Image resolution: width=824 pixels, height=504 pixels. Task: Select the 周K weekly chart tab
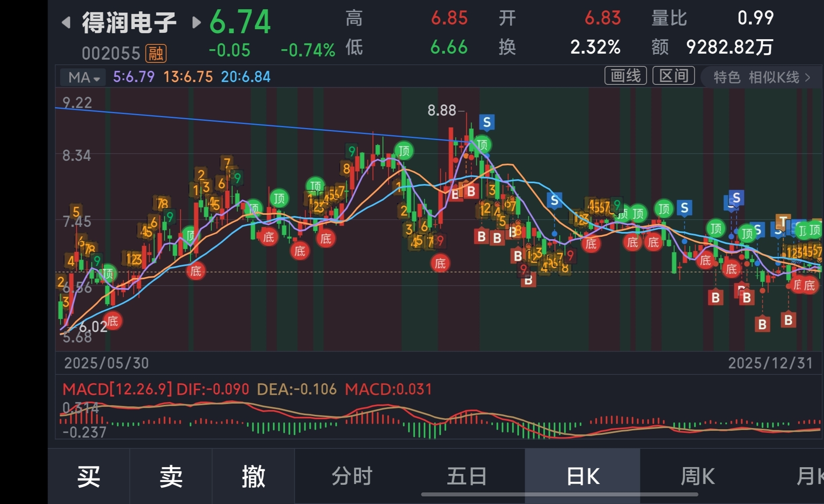point(698,476)
